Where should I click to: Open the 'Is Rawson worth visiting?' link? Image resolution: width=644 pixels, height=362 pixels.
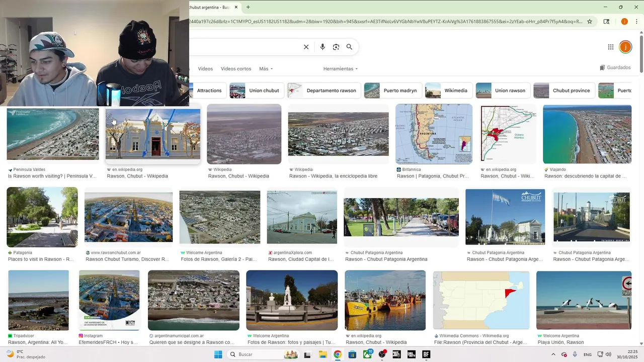pyautogui.click(x=52, y=176)
